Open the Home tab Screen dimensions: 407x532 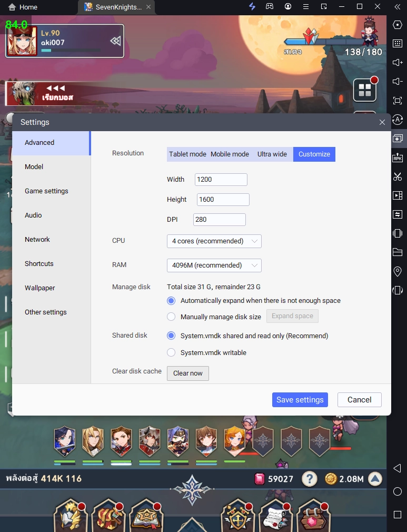[23, 7]
